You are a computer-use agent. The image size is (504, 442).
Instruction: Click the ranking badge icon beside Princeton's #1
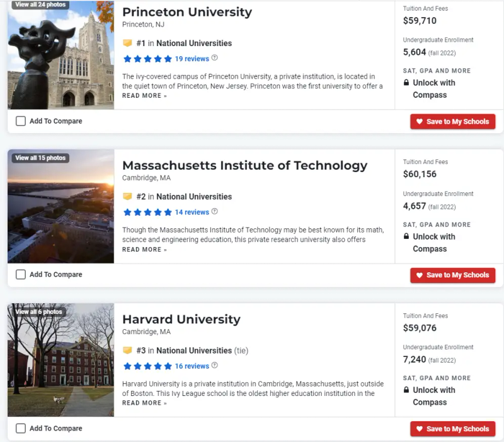point(127,44)
